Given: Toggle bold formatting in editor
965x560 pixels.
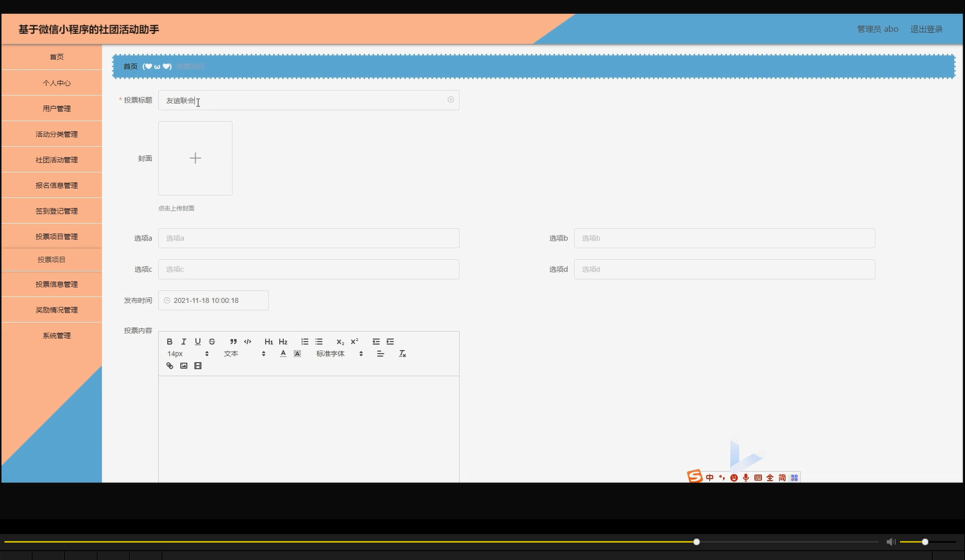Looking at the screenshot, I should tap(169, 342).
